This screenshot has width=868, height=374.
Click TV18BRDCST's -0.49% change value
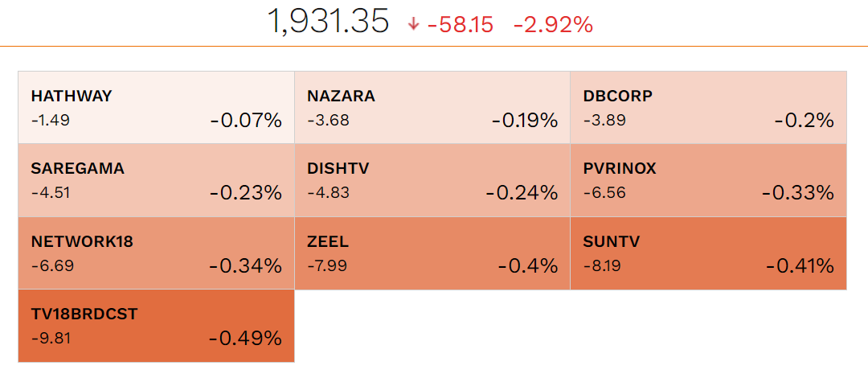click(x=245, y=339)
